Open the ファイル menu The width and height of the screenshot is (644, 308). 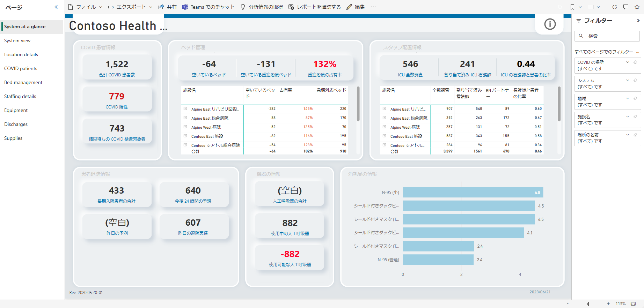[85, 7]
